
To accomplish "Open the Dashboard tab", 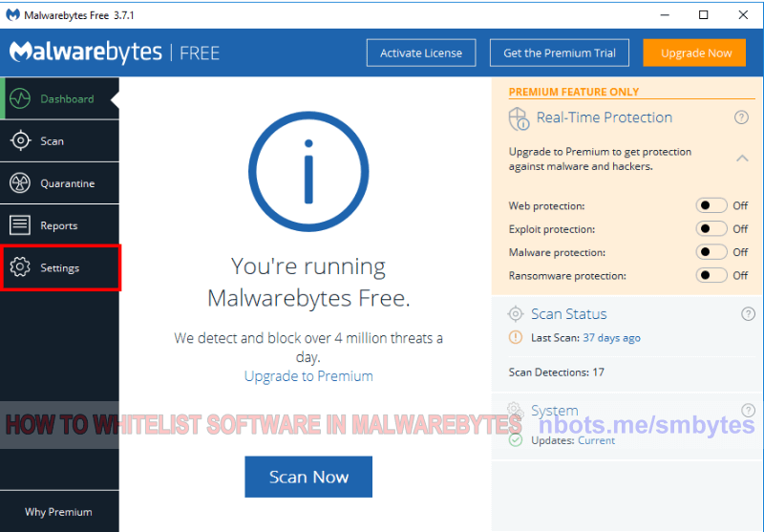I will [x=59, y=98].
